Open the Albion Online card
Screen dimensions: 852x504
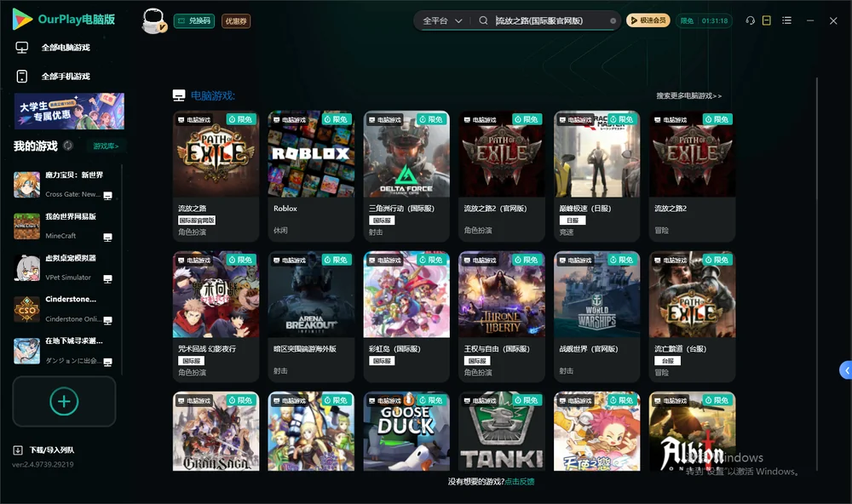pyautogui.click(x=692, y=432)
